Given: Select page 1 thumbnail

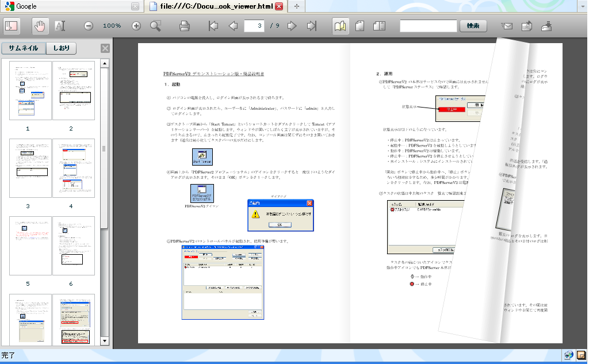Looking at the screenshot, I should coord(30,90).
